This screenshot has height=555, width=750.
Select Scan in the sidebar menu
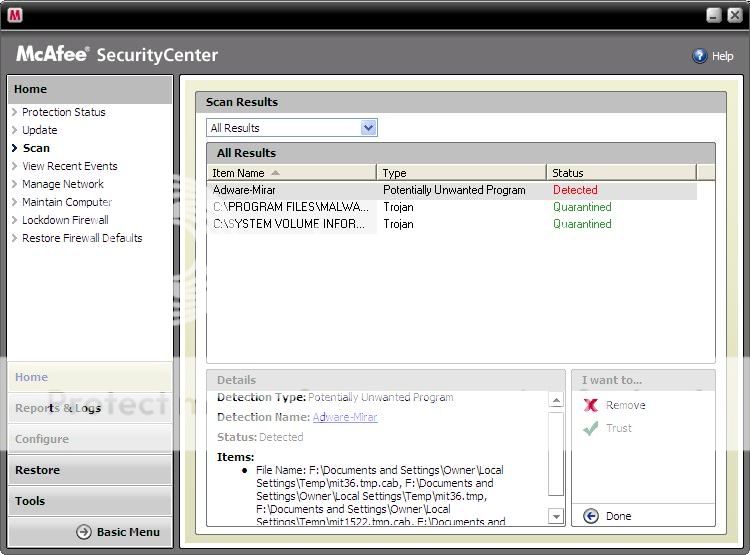36,148
